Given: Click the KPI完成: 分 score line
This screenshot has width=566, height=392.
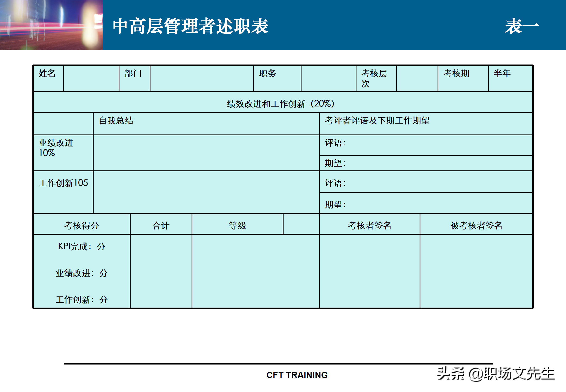Looking at the screenshot, I should coord(81,246).
